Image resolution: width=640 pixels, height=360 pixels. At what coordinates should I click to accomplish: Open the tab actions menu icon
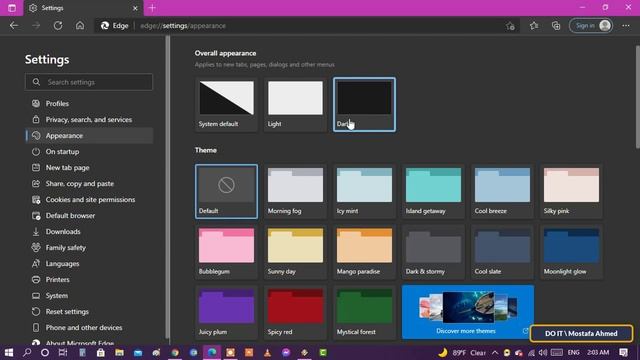click(x=12, y=8)
